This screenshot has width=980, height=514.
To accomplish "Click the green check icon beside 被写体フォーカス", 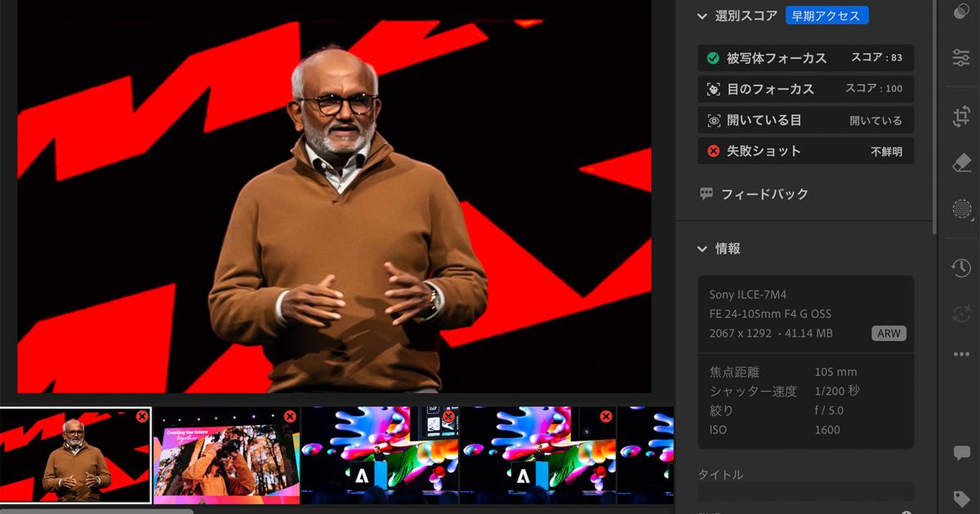I will (713, 58).
